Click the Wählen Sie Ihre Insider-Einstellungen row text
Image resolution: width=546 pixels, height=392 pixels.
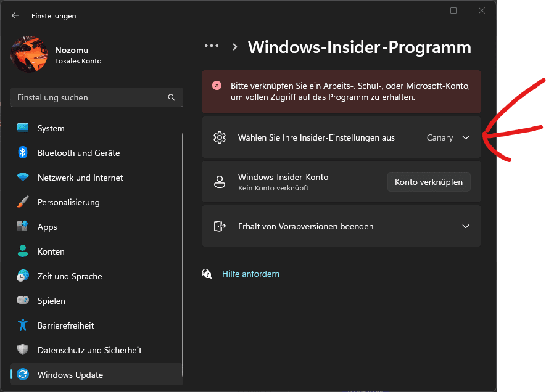click(316, 137)
